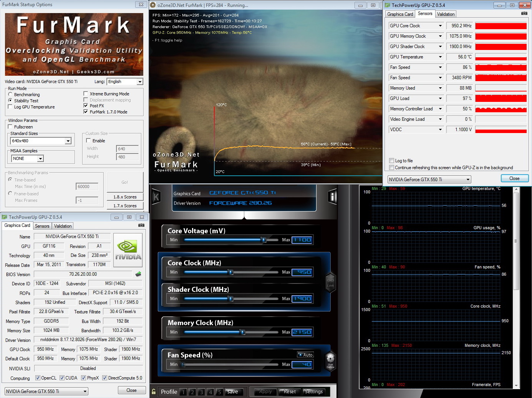Open the GPU Temperature sensor dropdown arrow
532x398 pixels.
click(x=440, y=57)
